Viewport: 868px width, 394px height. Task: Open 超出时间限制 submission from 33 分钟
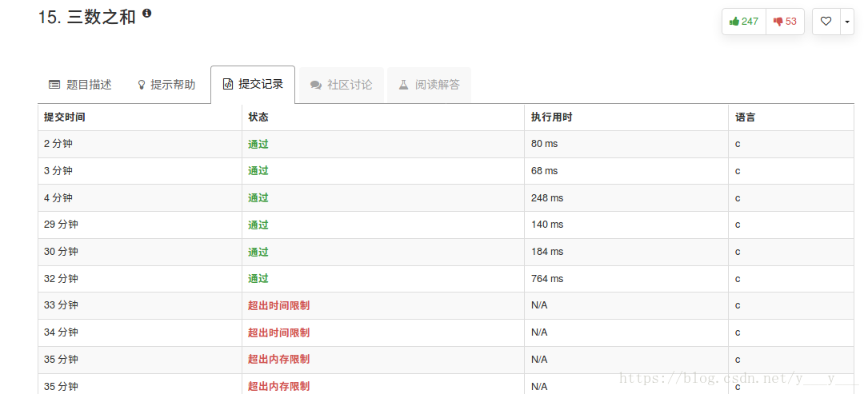[278, 305]
